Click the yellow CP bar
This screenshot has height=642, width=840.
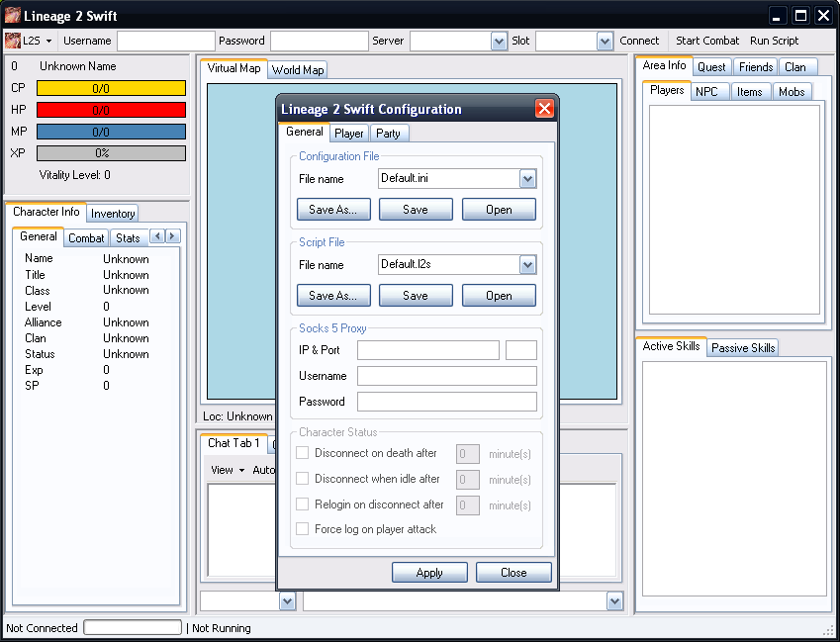(x=112, y=88)
